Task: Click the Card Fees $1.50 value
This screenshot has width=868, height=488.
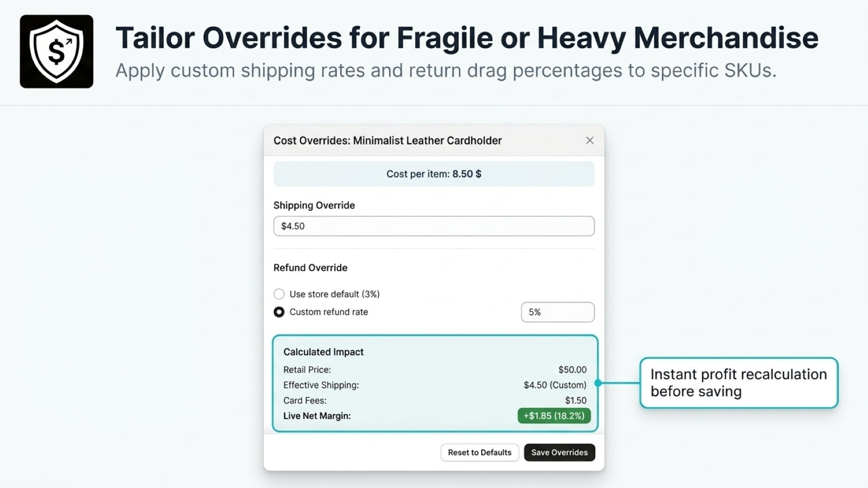Action: coord(576,401)
